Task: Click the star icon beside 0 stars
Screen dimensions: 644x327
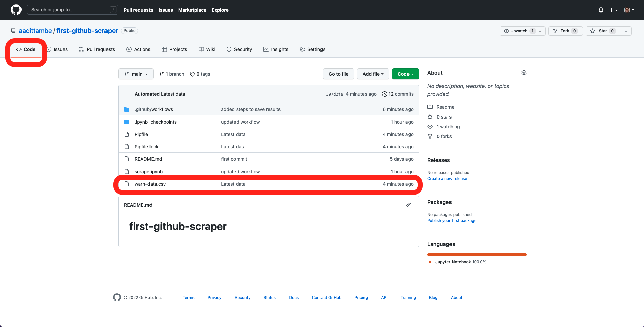Action: pos(430,117)
